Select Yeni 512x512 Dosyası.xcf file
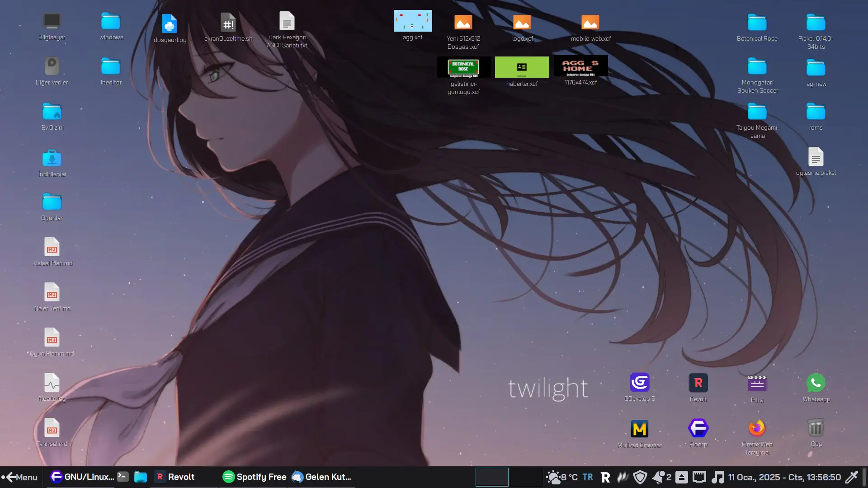The width and height of the screenshot is (868, 488). pos(463,32)
